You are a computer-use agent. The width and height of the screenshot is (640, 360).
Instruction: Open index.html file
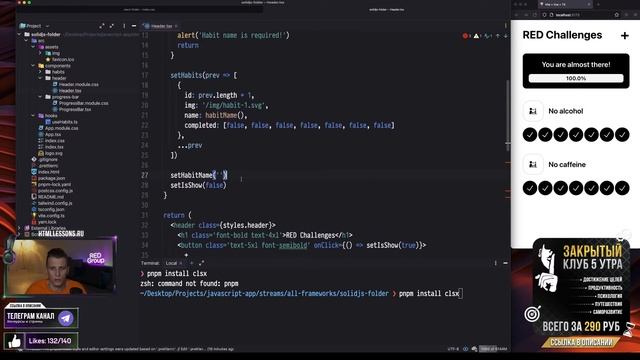(45, 172)
